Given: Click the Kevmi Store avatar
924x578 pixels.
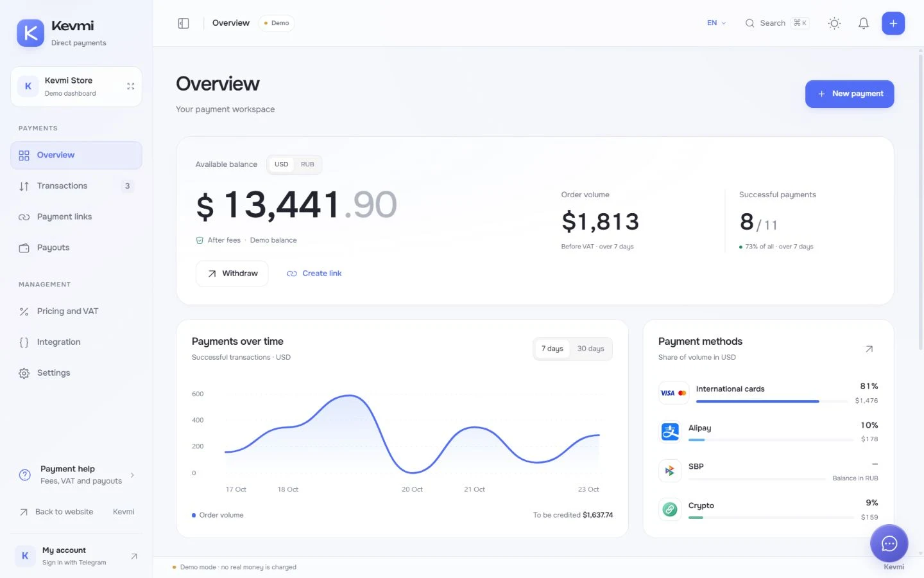Looking at the screenshot, I should click(28, 86).
